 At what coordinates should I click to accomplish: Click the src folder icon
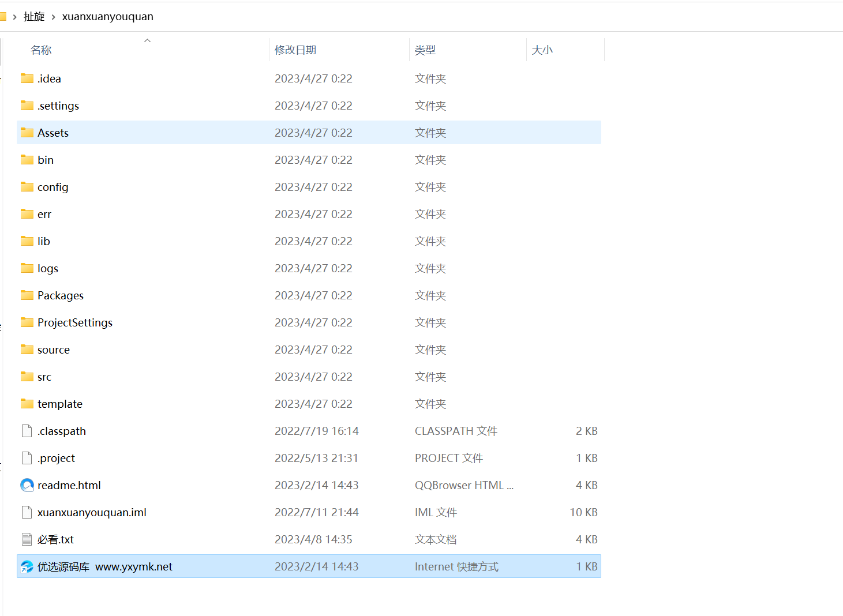(27, 377)
